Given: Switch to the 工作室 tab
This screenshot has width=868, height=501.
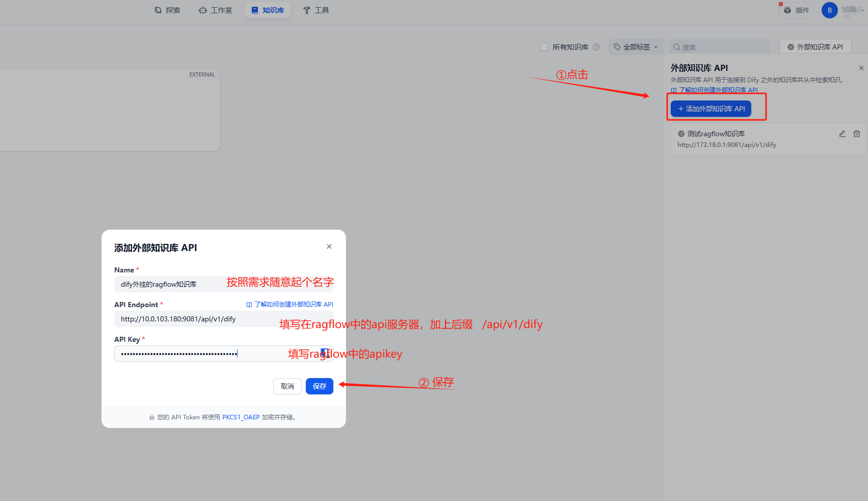Looking at the screenshot, I should pos(216,10).
